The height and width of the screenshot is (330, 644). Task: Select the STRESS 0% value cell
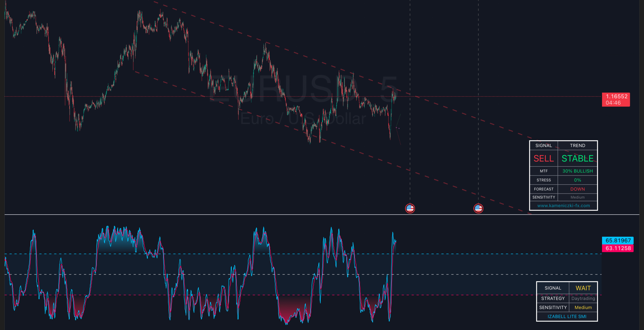(577, 180)
